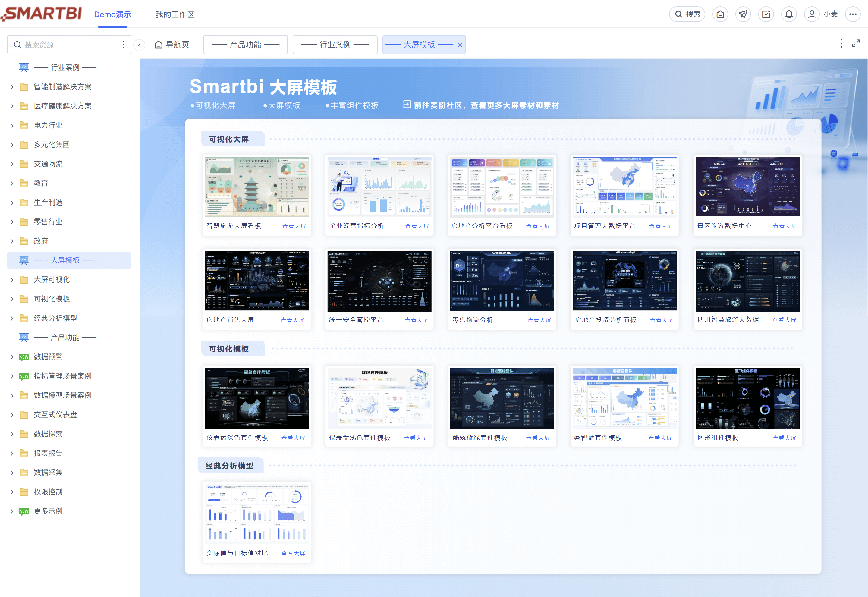Click 查看大屏 for 图形组件模板
The height and width of the screenshot is (597, 868).
[x=785, y=438]
